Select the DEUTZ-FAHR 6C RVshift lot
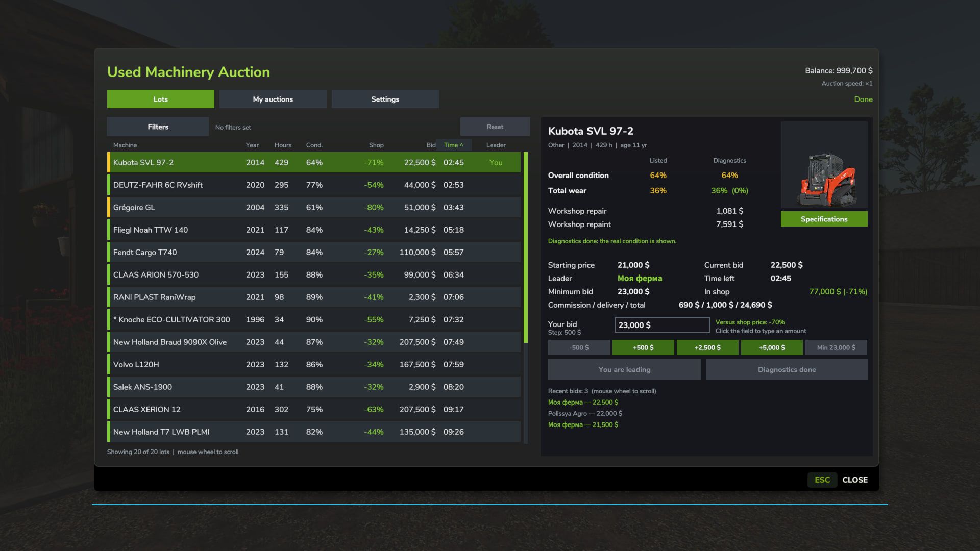This screenshot has height=551, width=980. (314, 185)
